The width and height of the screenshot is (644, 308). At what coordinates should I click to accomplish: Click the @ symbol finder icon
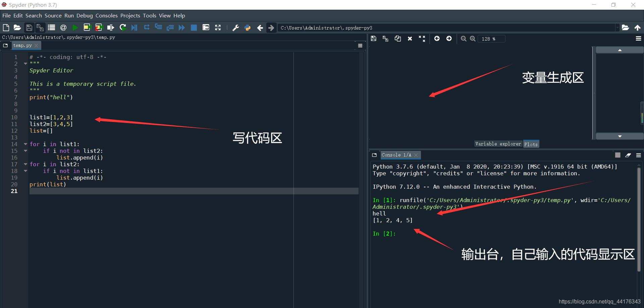[x=63, y=27]
